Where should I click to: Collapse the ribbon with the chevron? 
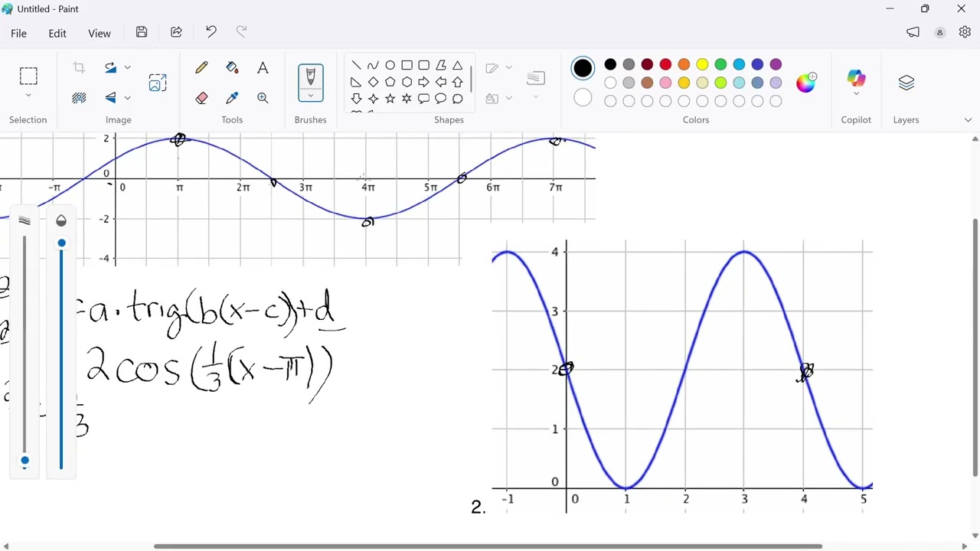coord(968,120)
